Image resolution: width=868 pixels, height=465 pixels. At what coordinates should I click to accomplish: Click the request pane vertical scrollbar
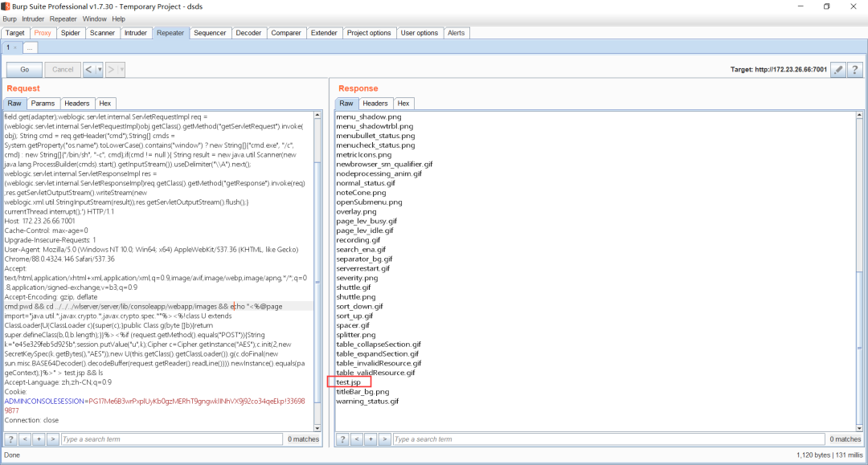click(x=317, y=271)
